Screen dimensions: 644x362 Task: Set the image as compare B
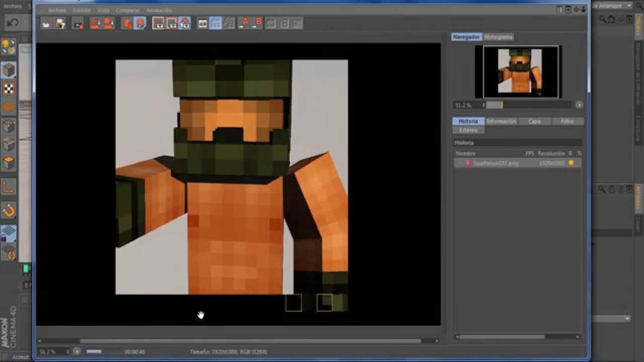pos(258,23)
